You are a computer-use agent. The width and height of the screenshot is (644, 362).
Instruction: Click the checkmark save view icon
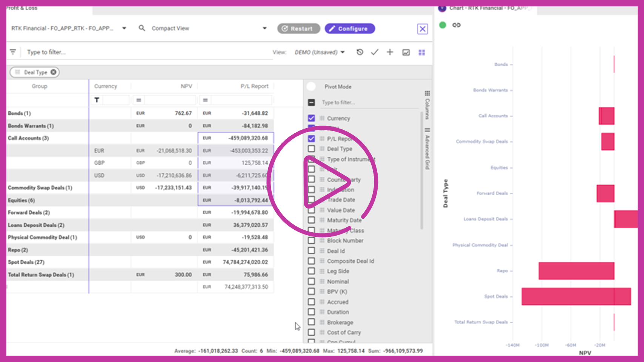(375, 52)
